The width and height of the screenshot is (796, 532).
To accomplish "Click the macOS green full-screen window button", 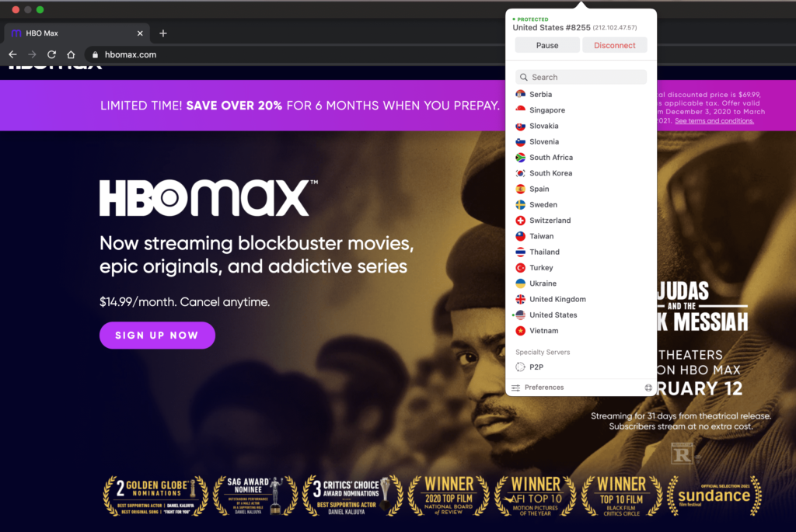I will pyautogui.click(x=40, y=9).
